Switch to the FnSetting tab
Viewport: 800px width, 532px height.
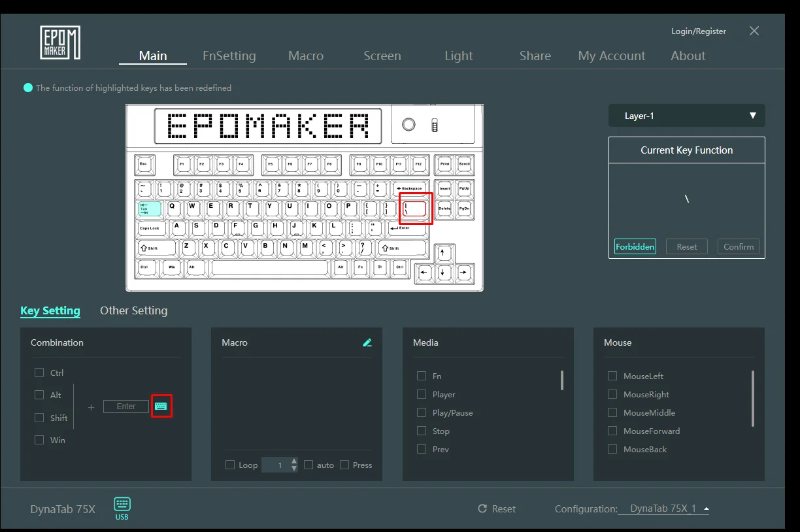pos(229,56)
